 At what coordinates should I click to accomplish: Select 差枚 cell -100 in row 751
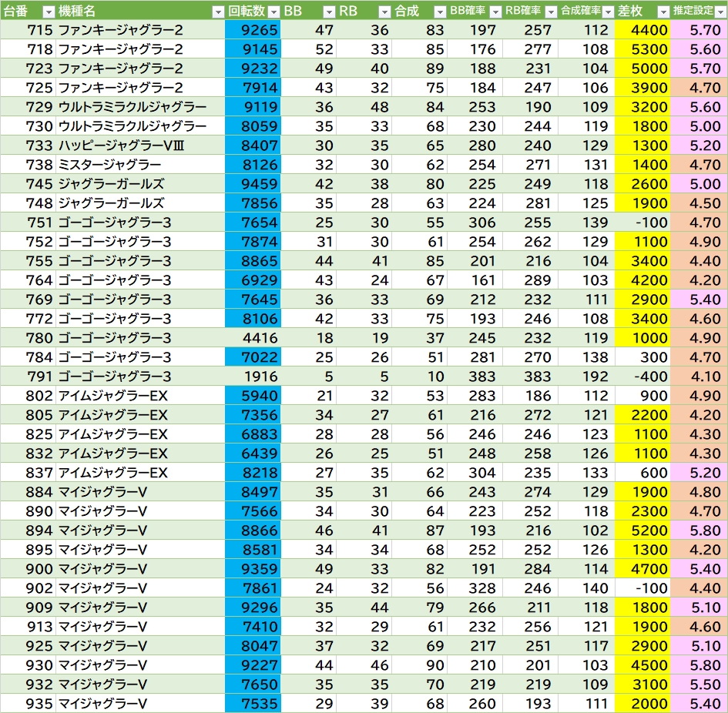coord(642,223)
